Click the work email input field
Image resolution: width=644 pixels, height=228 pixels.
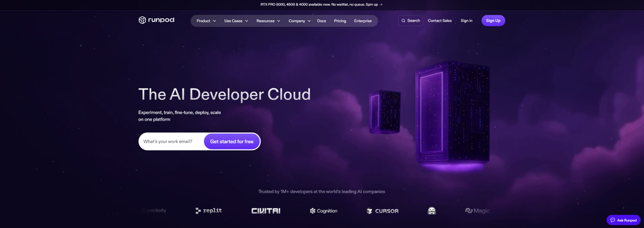[171, 141]
